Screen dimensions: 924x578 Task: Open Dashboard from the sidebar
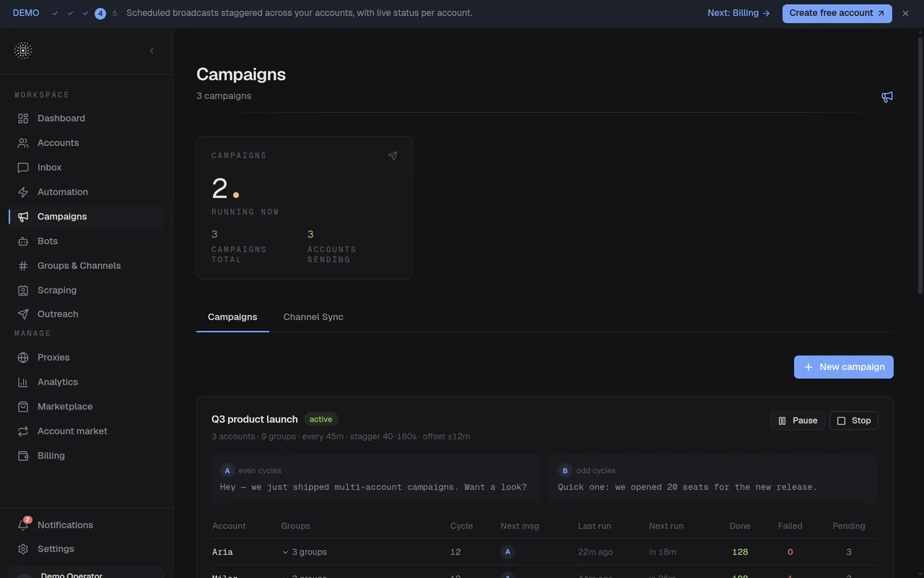(87, 118)
